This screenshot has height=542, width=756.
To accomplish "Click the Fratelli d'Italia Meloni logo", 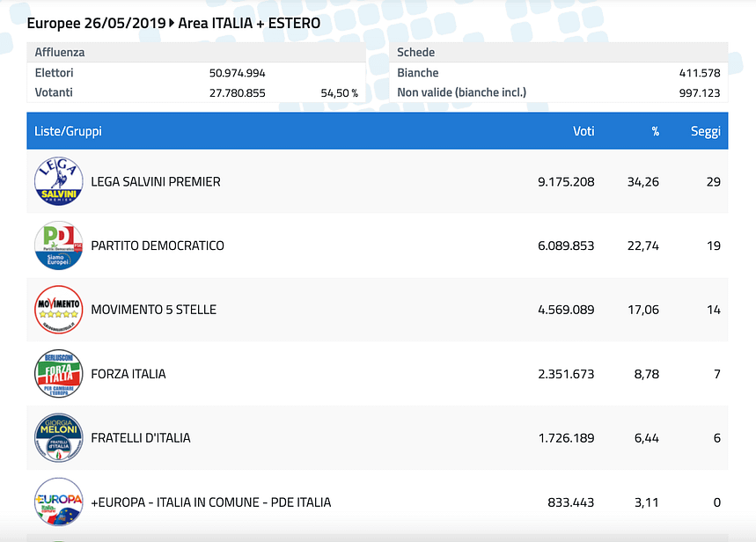I will (58, 438).
